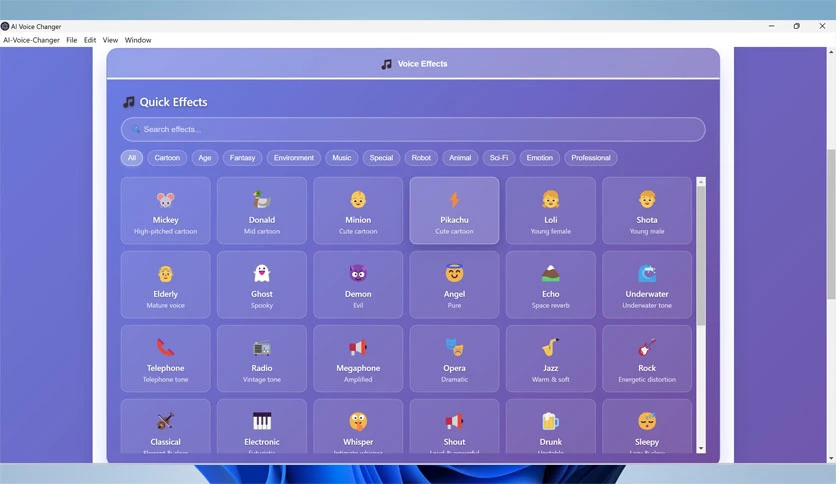This screenshot has width=836, height=484.
Task: Click the window scrollbar down arrow
Action: 831,458
